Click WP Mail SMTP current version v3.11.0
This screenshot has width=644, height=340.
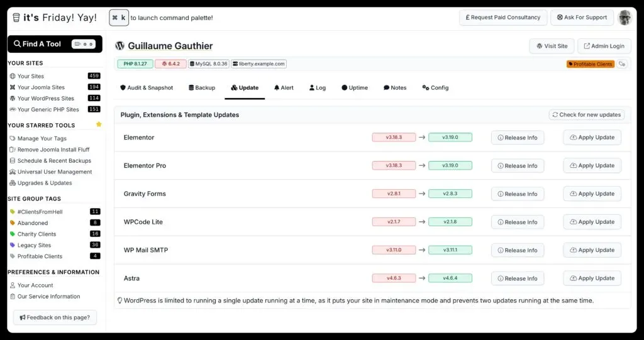click(x=394, y=250)
